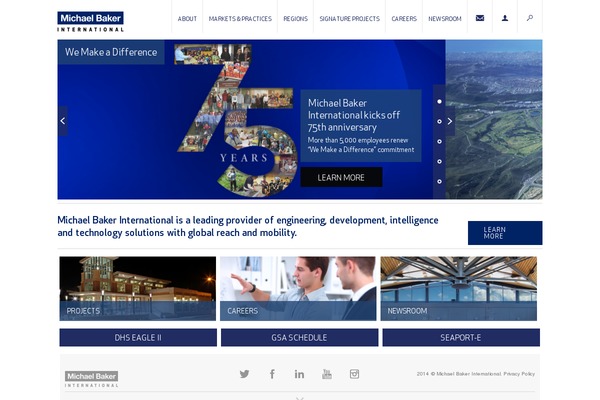Select the second slide indicator dot
The image size is (600, 400).
pyautogui.click(x=439, y=121)
